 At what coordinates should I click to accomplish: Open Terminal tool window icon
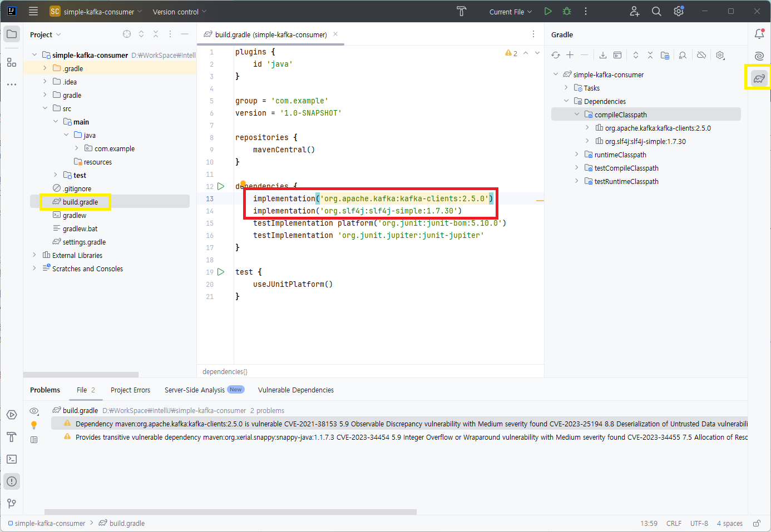[12, 459]
